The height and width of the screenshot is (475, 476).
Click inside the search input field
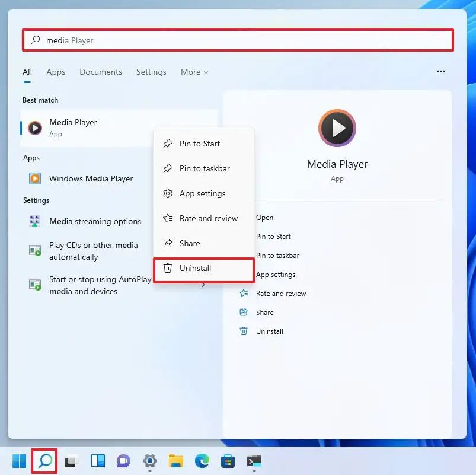237,40
